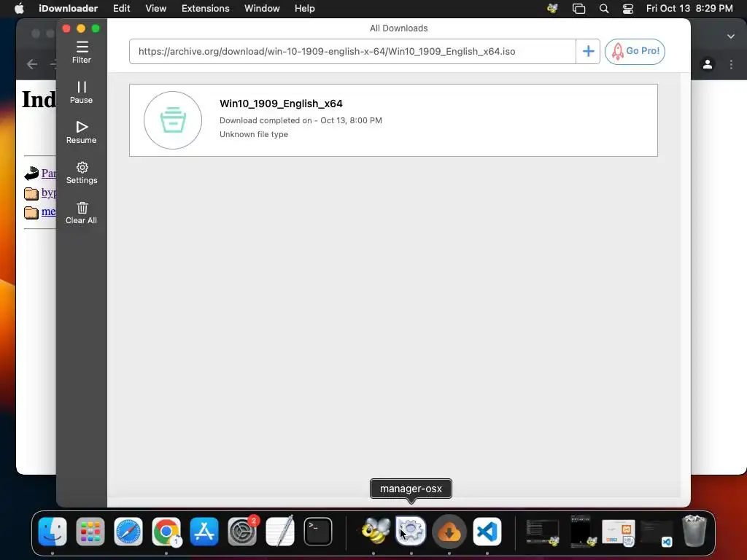Focus the download URL input field
This screenshot has width=747, height=560.
pyautogui.click(x=352, y=52)
